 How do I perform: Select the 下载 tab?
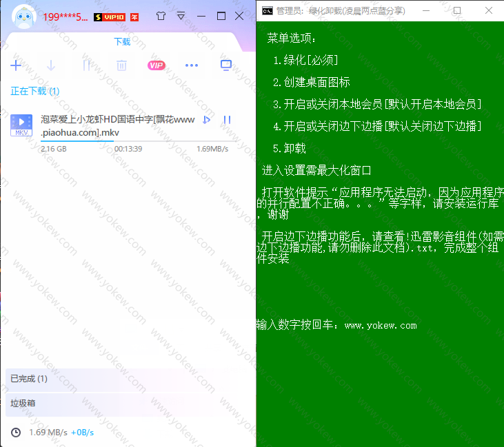(x=122, y=41)
